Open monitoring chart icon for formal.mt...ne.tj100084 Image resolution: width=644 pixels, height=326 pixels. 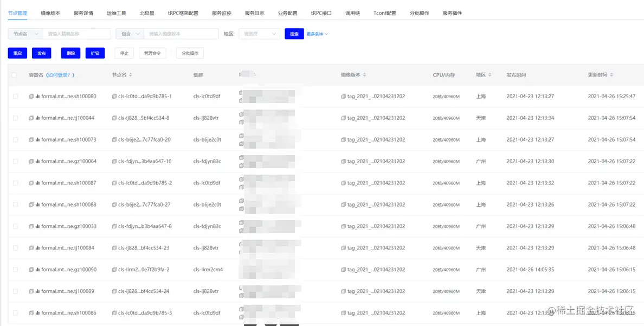(x=37, y=248)
